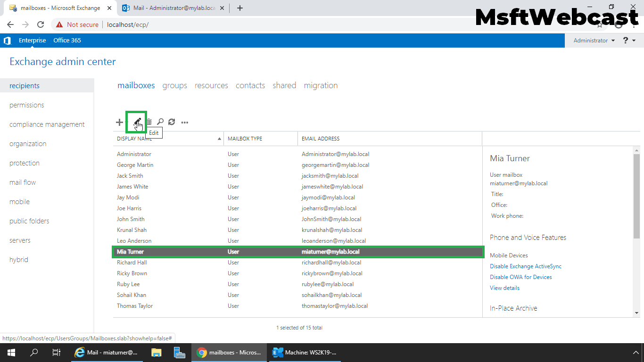Refresh the mailbox list with the refresh icon
The width and height of the screenshot is (644, 362).
[172, 122]
